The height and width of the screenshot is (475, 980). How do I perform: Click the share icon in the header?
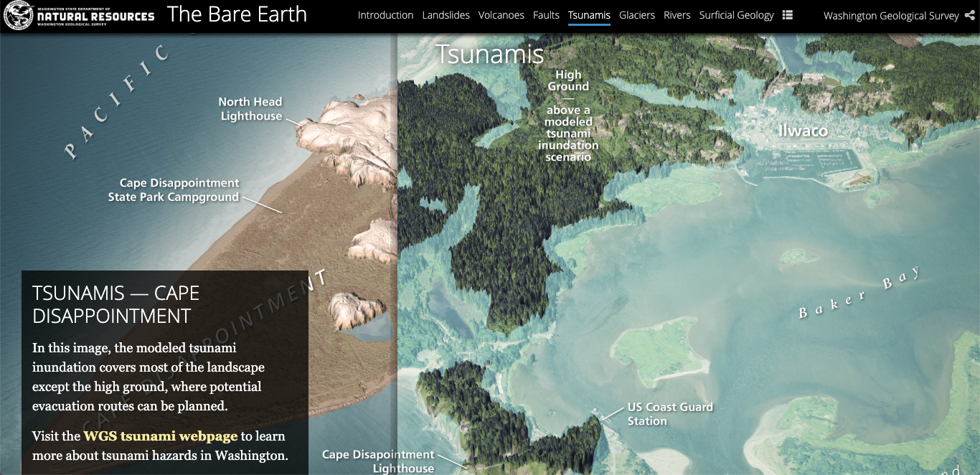[970, 15]
